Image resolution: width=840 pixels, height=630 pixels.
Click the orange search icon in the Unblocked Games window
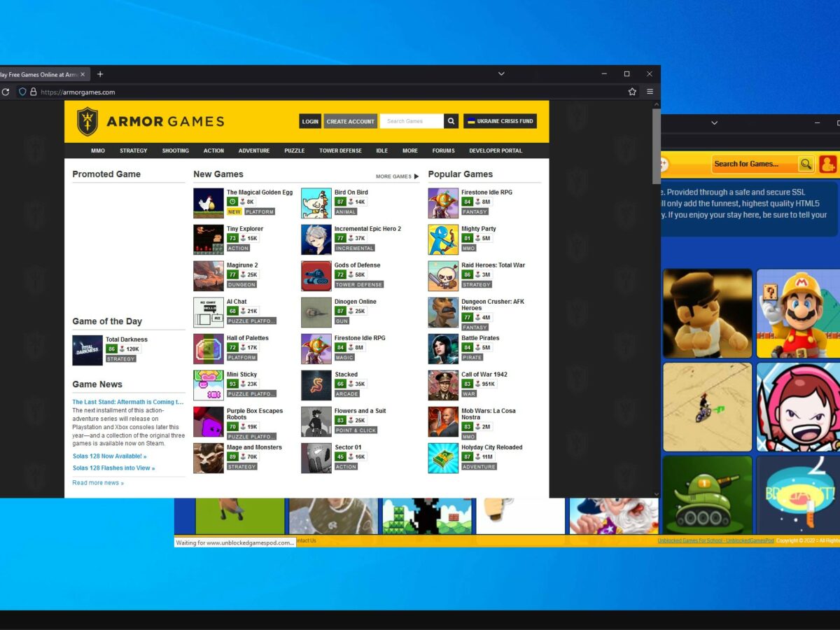[x=806, y=164]
